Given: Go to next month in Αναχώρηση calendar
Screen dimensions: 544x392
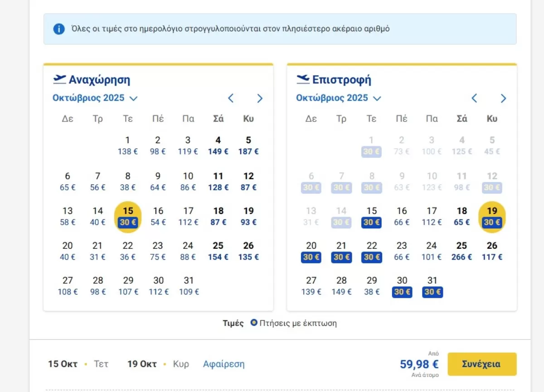Looking at the screenshot, I should pyautogui.click(x=260, y=98).
